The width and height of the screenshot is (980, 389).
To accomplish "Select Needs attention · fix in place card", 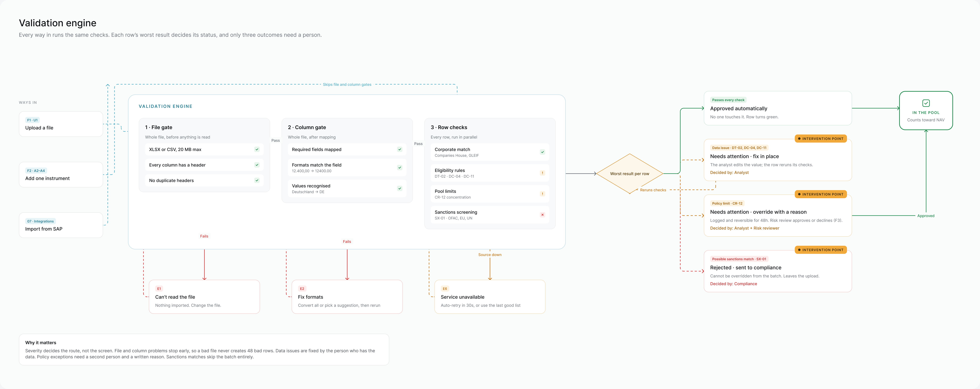I will click(778, 160).
